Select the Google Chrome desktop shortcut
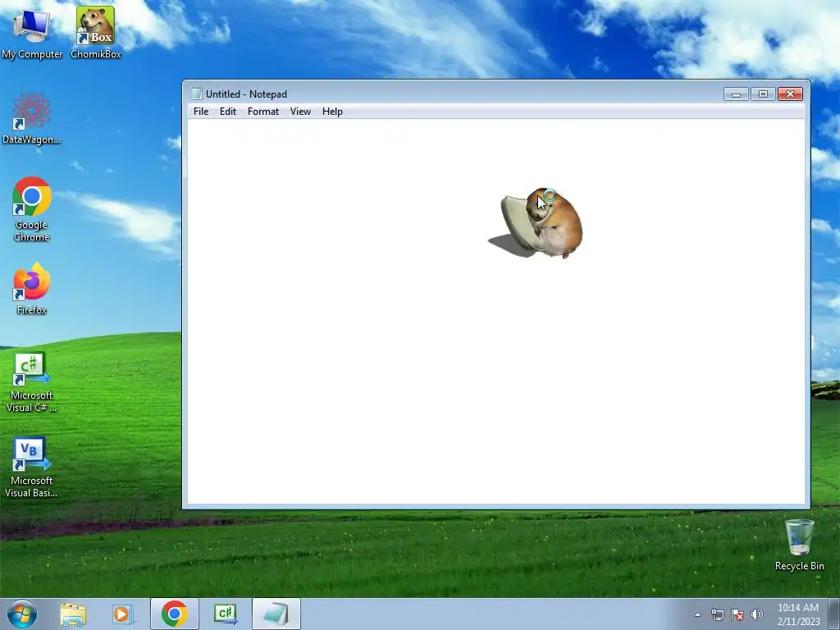 click(32, 209)
